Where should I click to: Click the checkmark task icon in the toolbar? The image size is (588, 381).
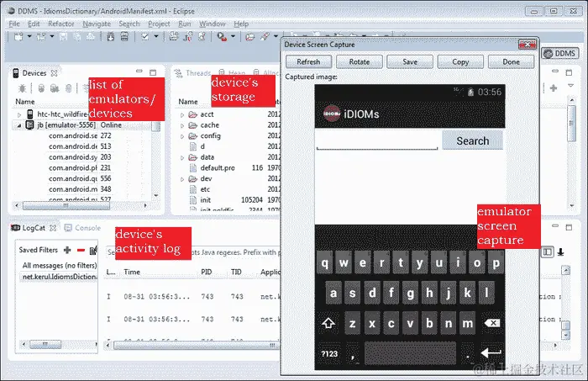pos(145,36)
